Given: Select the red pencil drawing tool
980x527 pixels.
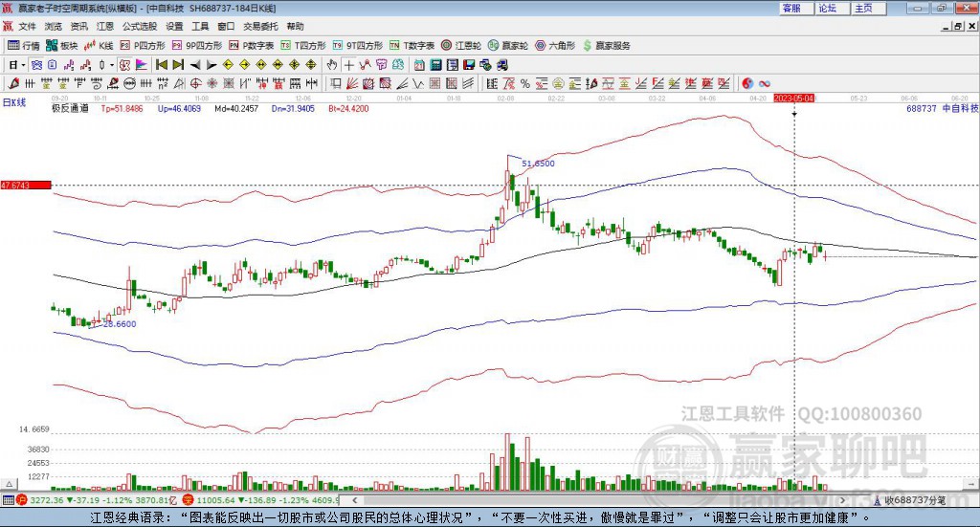Looking at the screenshot, I should [x=13, y=83].
